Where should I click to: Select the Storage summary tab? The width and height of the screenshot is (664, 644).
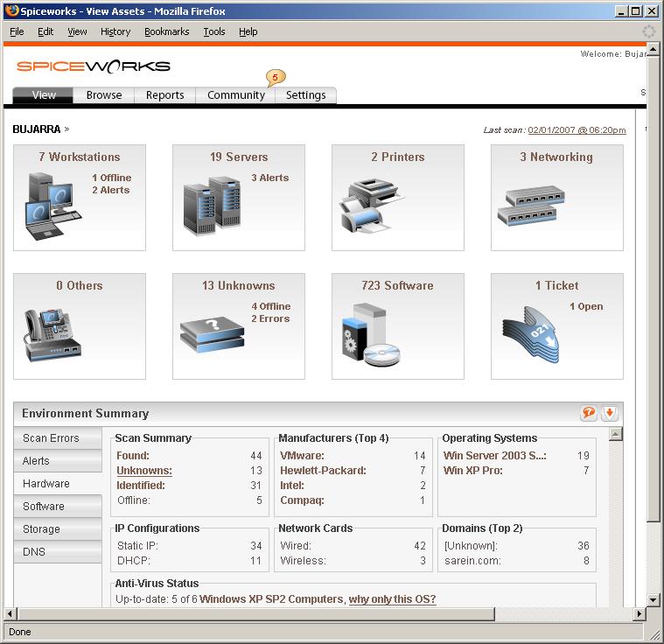point(58,529)
